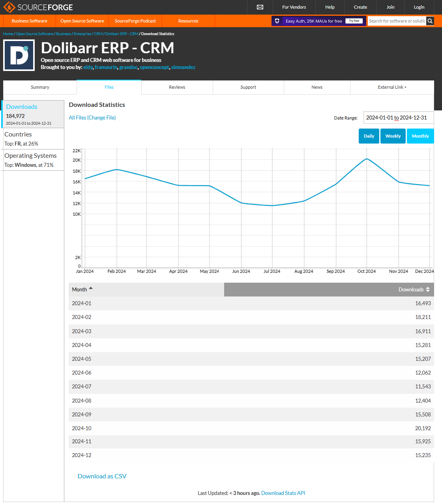The image size is (442, 504).
Task: Click Download as CSV link
Action: (x=102, y=476)
